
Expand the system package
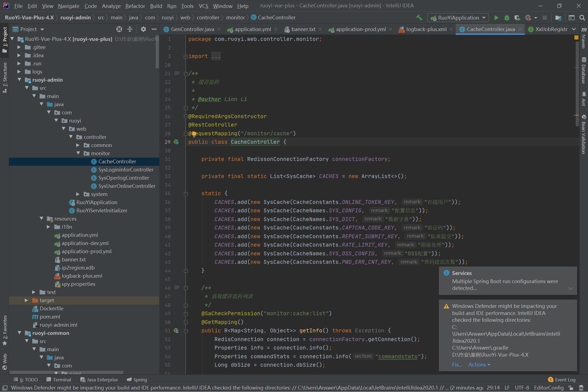pyautogui.click(x=78, y=194)
